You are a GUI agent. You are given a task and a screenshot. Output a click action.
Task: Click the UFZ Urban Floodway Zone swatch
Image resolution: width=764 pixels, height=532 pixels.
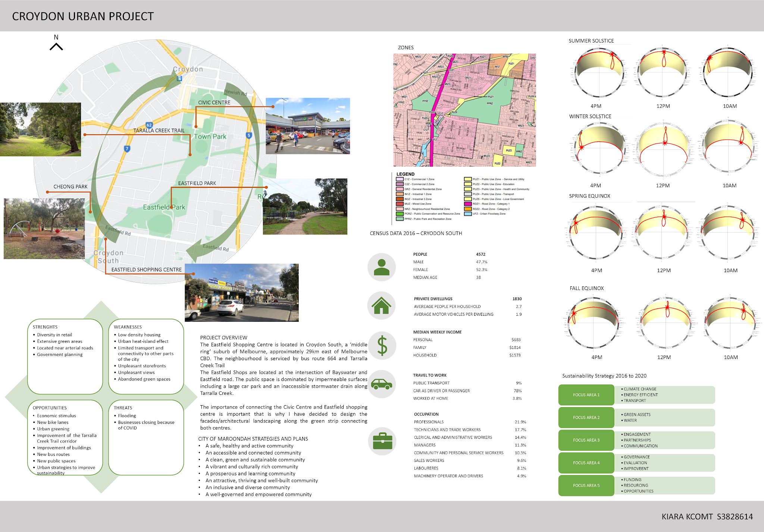pos(468,214)
